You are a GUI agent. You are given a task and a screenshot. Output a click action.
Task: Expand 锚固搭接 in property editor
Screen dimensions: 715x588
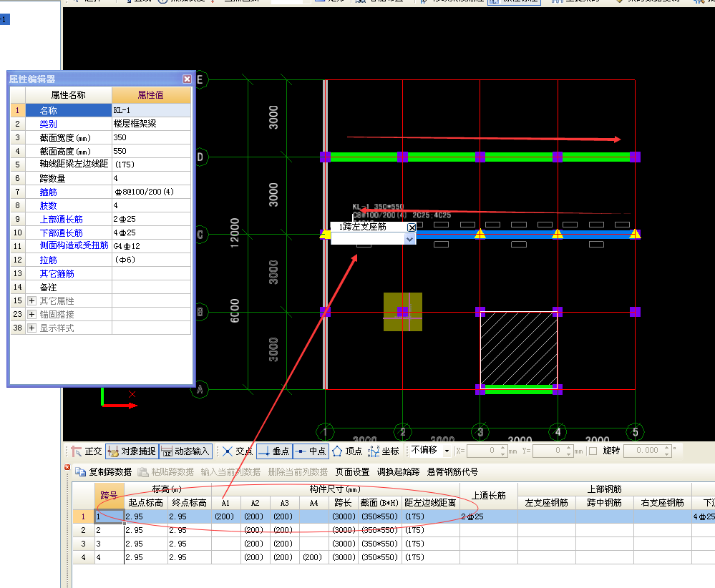[32, 315]
